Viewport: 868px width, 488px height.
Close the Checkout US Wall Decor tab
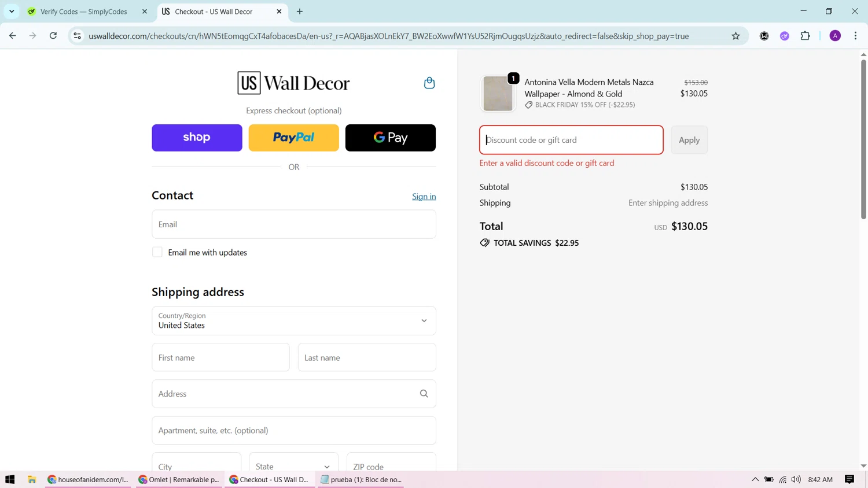click(x=279, y=12)
